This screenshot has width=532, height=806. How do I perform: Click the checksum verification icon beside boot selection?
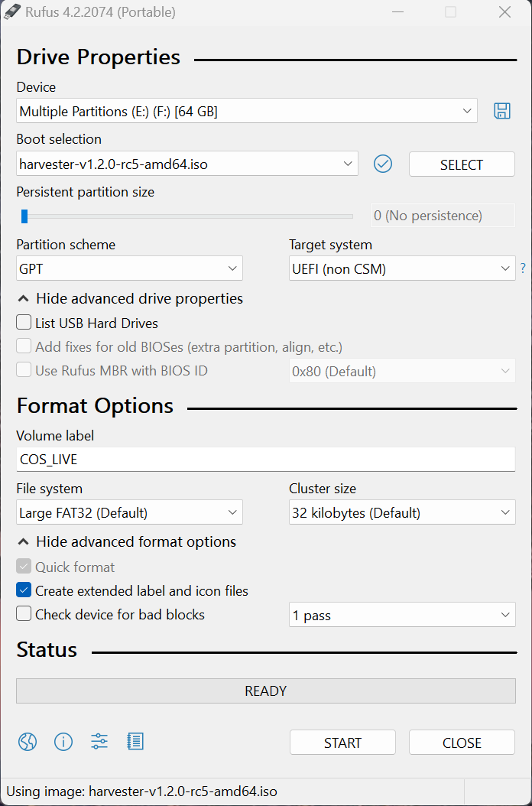[x=383, y=164]
